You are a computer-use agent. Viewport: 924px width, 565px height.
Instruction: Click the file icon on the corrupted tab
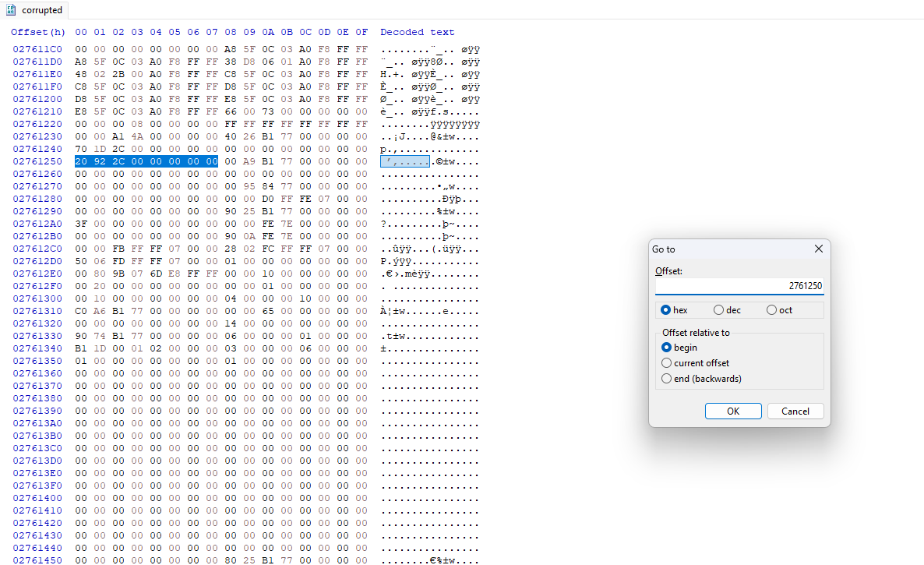click(12, 10)
